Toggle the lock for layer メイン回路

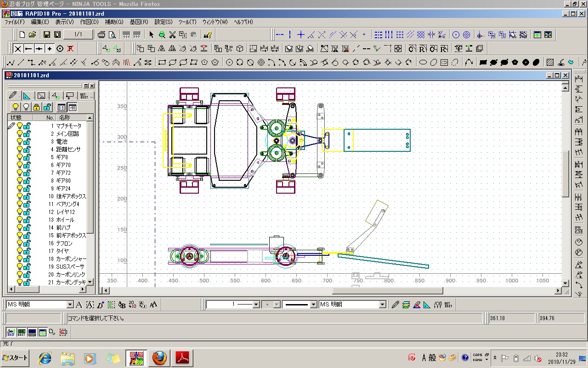pos(27,134)
